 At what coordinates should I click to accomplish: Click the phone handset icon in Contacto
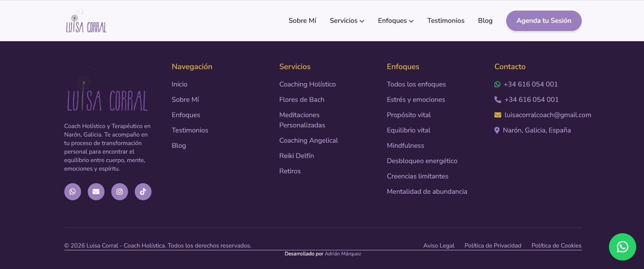pyautogui.click(x=498, y=100)
